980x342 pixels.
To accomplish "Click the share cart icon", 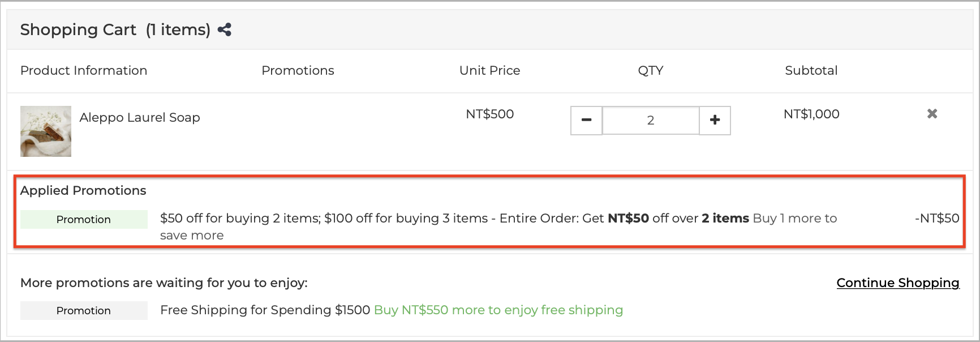I will click(x=224, y=28).
